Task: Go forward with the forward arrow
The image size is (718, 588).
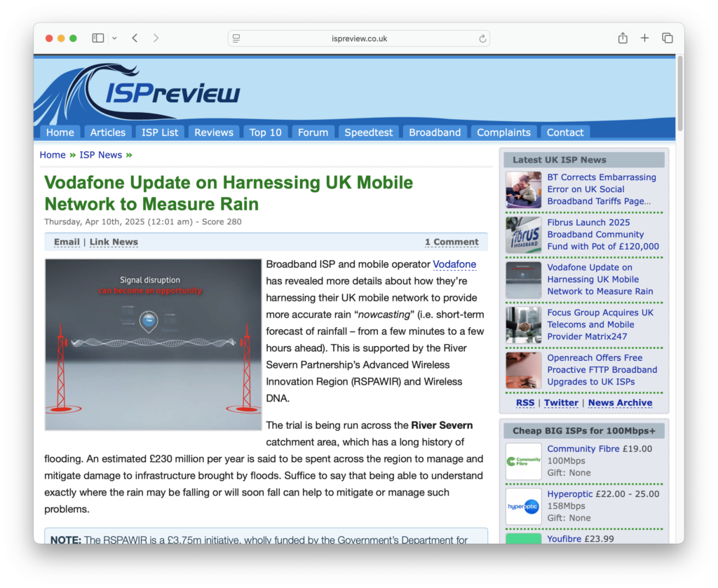Action: (x=156, y=38)
